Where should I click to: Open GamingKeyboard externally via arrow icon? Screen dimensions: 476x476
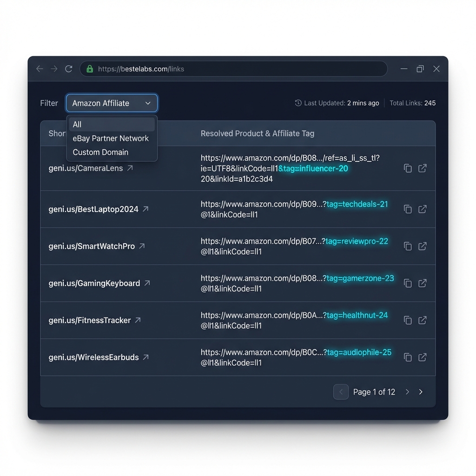(x=423, y=283)
